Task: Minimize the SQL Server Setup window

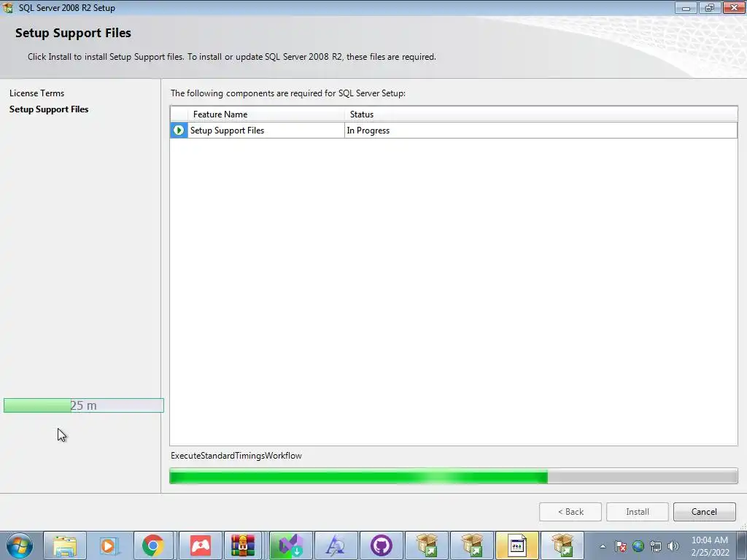Action: (x=686, y=7)
